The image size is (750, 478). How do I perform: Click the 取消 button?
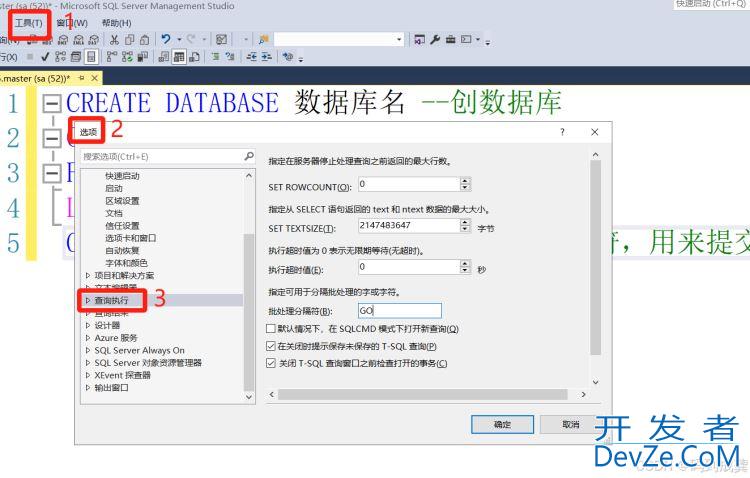coord(570,424)
